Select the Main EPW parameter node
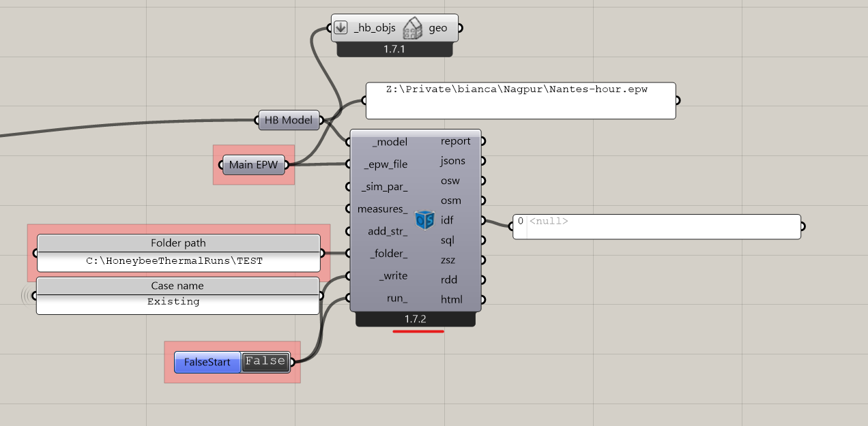The width and height of the screenshot is (868, 426). pos(254,164)
